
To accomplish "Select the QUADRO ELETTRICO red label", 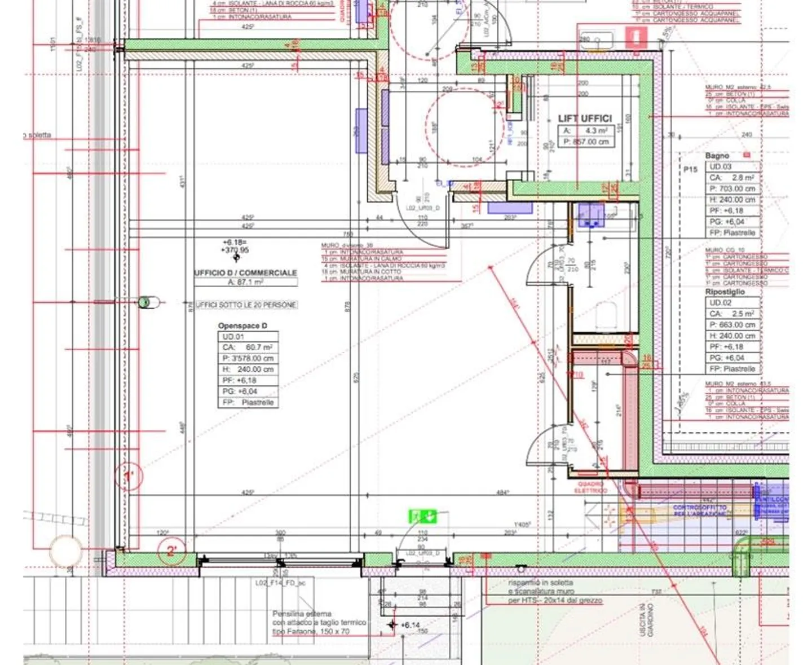I will tap(590, 487).
